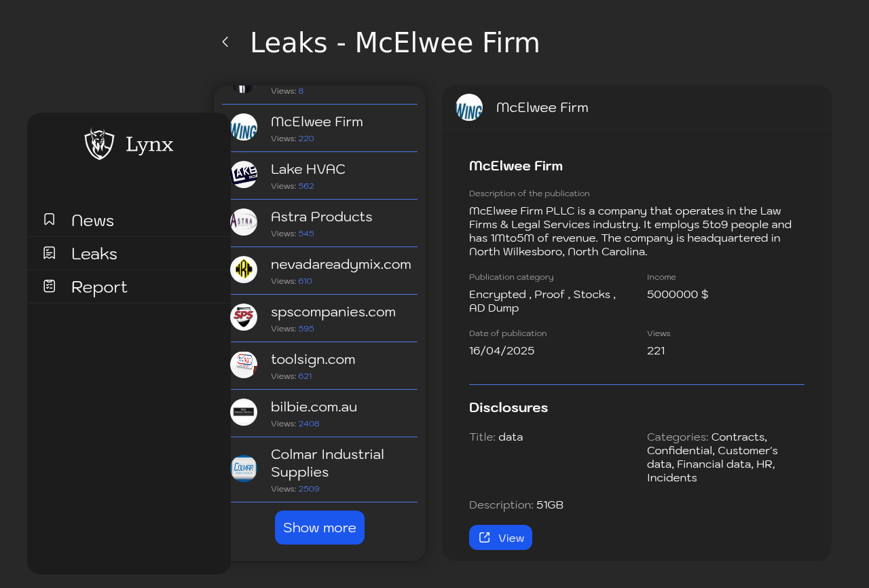Click Lake HVAC logo thumbnail

(x=244, y=174)
